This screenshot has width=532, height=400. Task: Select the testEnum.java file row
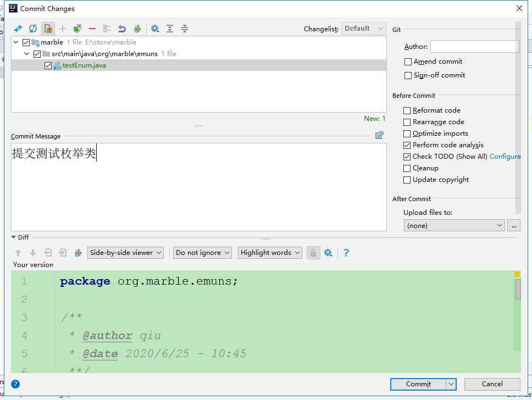199,65
